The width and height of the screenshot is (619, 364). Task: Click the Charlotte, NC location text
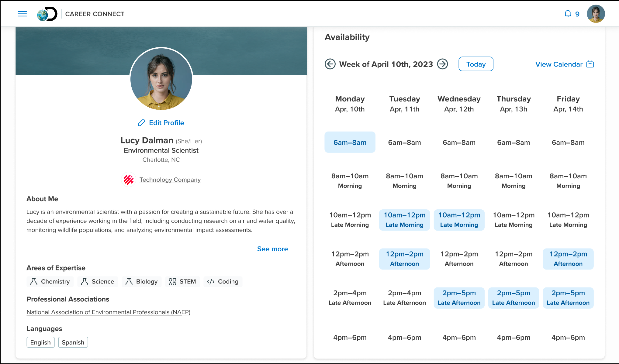coord(161,160)
